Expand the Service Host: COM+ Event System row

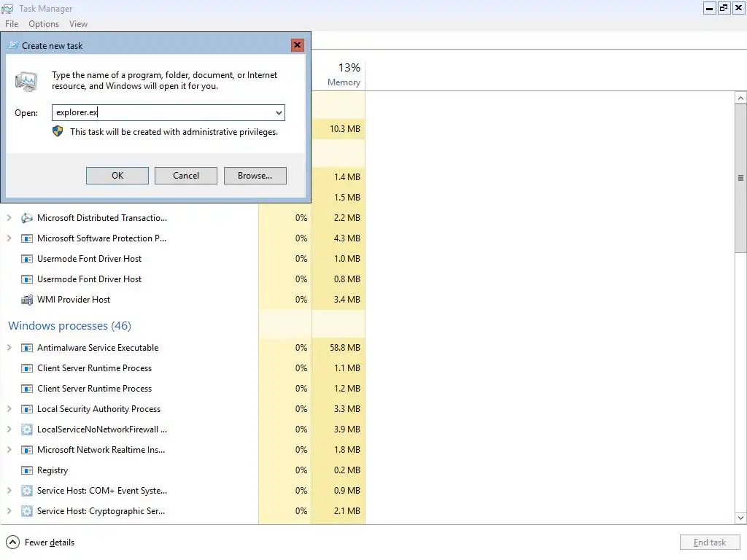coord(9,491)
